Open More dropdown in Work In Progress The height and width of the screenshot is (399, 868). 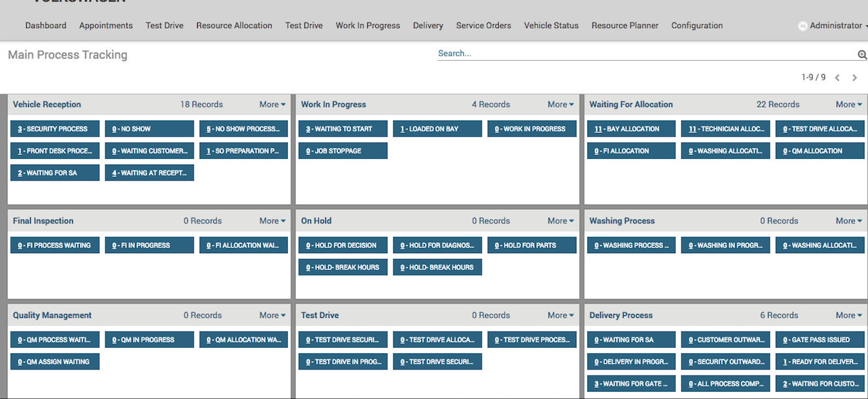560,105
